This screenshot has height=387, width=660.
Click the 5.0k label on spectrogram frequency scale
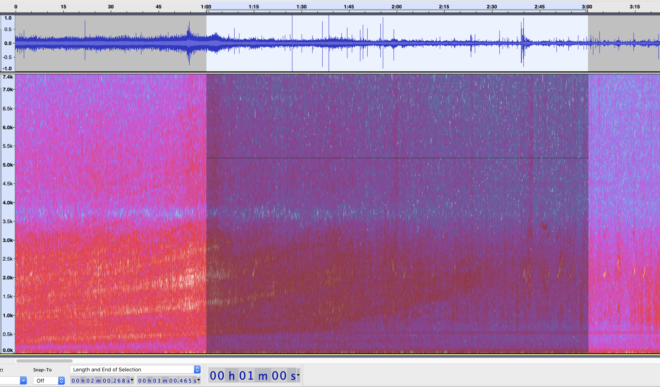8,165
